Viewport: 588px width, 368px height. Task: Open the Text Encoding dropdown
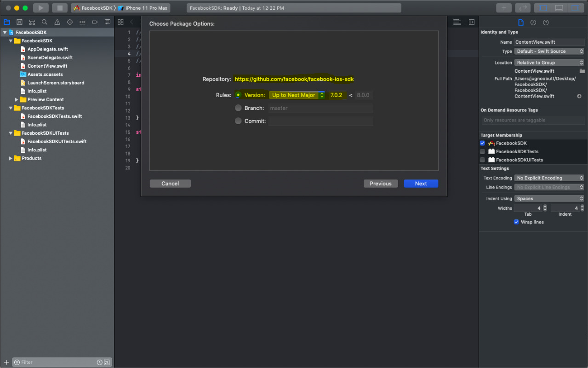click(549, 178)
